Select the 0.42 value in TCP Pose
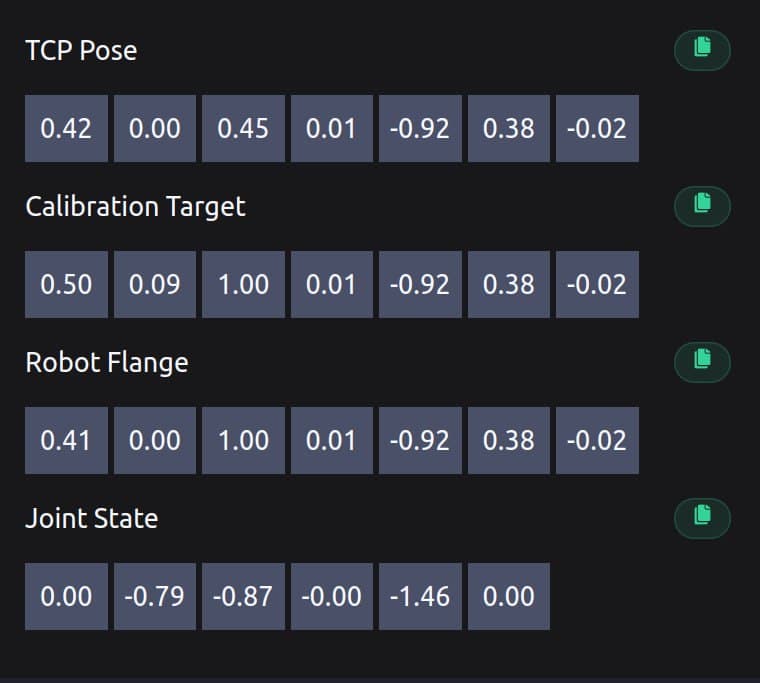The image size is (760, 683). (66, 128)
